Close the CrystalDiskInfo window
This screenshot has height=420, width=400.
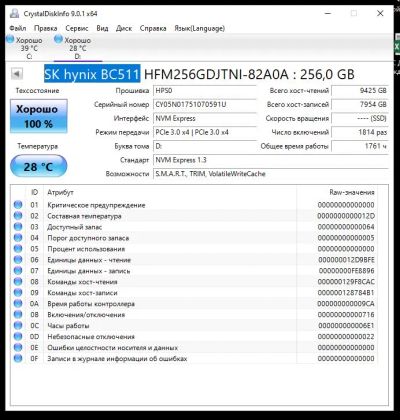(x=380, y=13)
